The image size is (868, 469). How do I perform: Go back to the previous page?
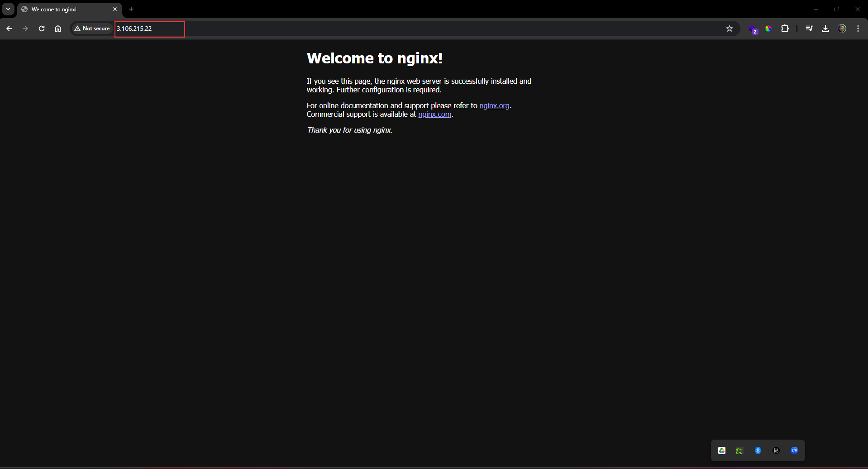click(9, 29)
